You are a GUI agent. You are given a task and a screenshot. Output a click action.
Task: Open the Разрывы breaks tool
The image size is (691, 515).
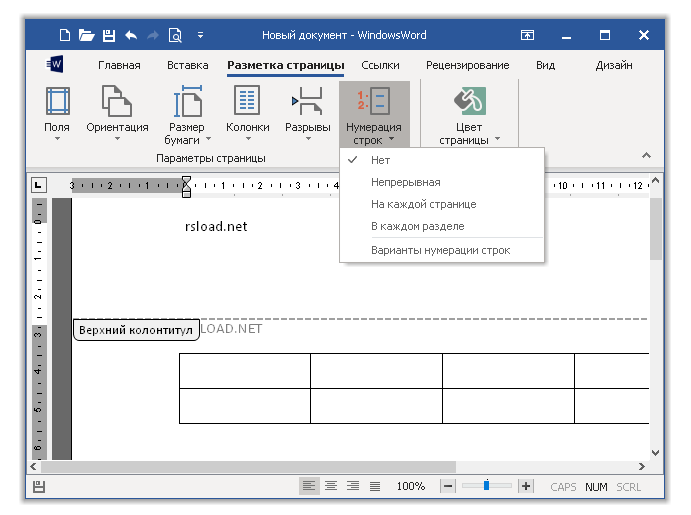coord(307,102)
